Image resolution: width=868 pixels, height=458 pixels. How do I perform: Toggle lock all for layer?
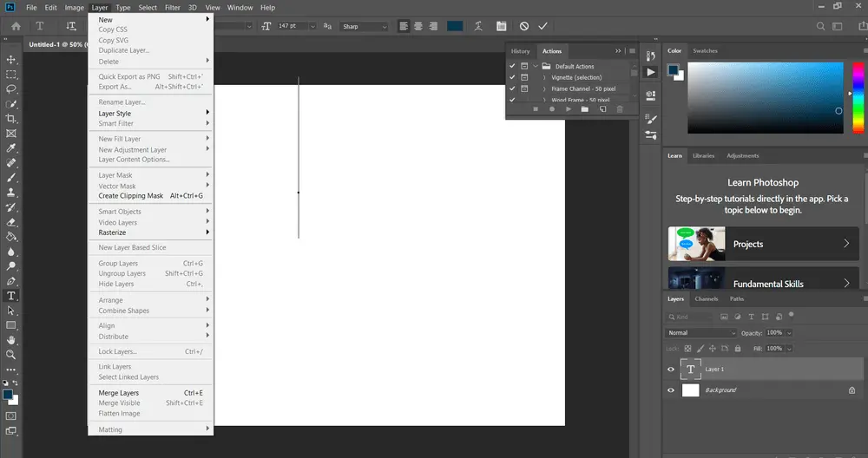click(737, 349)
